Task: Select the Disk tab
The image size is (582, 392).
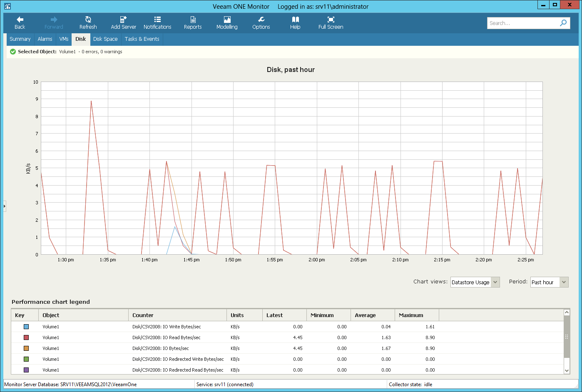Action: [81, 39]
